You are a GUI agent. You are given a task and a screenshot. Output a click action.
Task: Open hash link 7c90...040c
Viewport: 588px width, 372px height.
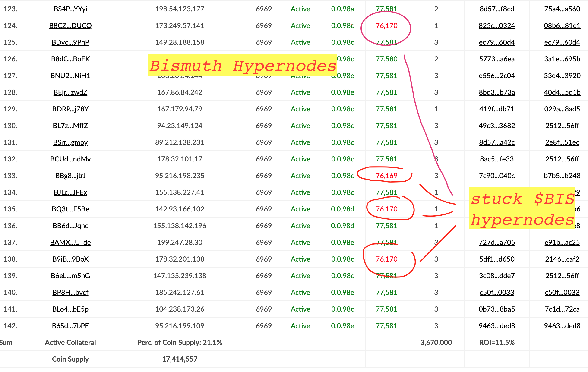(497, 176)
